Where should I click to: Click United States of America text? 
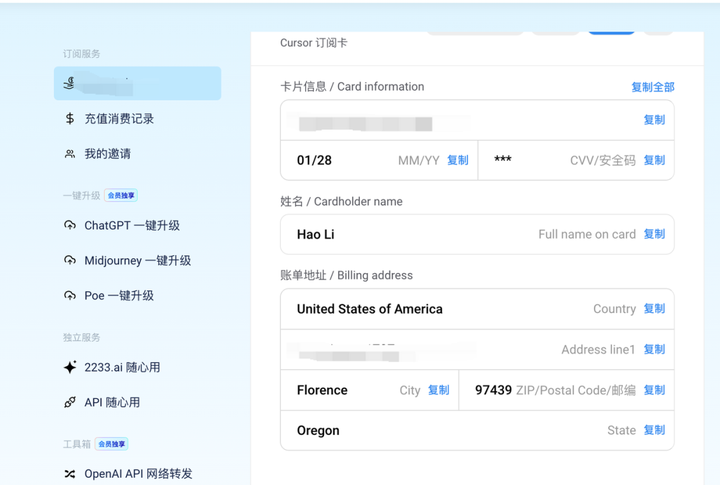pyautogui.click(x=370, y=309)
